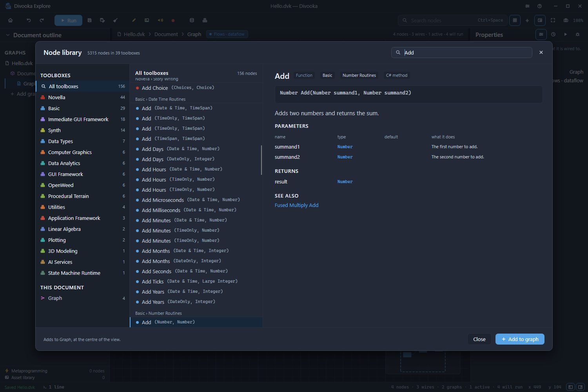
Task: Select Add (Number, Number) node row
Action: click(196, 322)
